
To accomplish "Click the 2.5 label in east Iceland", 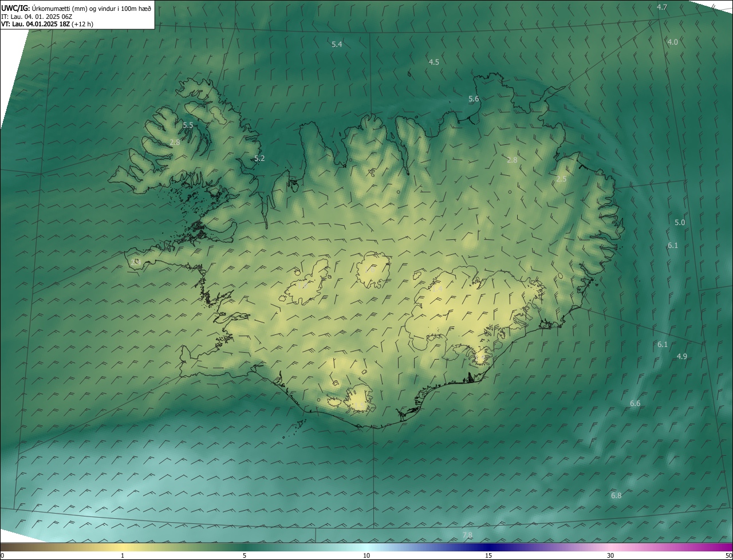I will pyautogui.click(x=561, y=179).
